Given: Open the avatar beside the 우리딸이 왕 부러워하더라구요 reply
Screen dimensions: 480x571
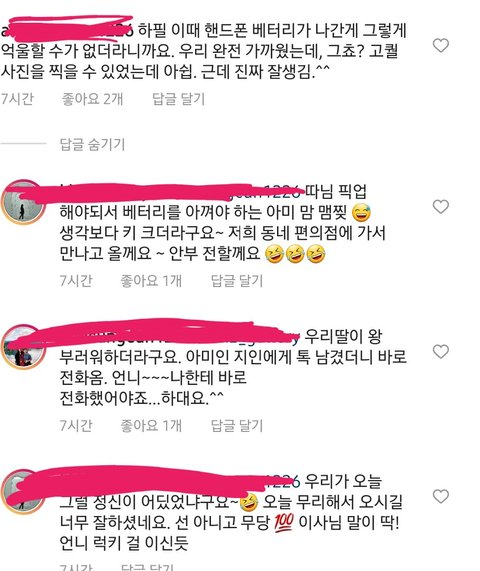Looking at the screenshot, I should pos(23,347).
